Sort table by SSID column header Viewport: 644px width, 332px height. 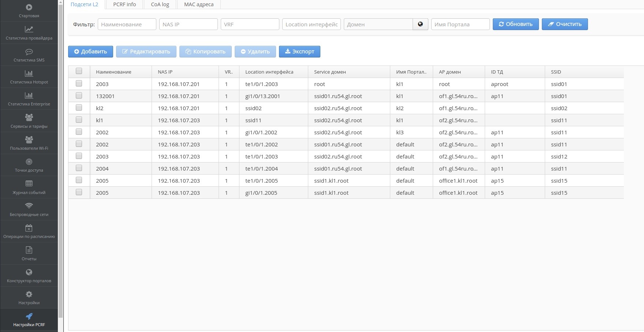(556, 72)
